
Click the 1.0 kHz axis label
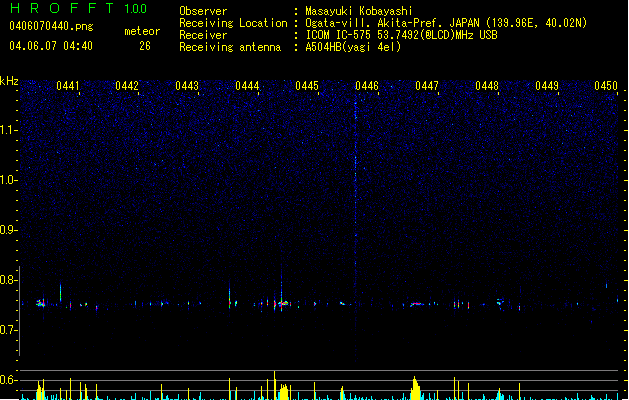(x=8, y=180)
